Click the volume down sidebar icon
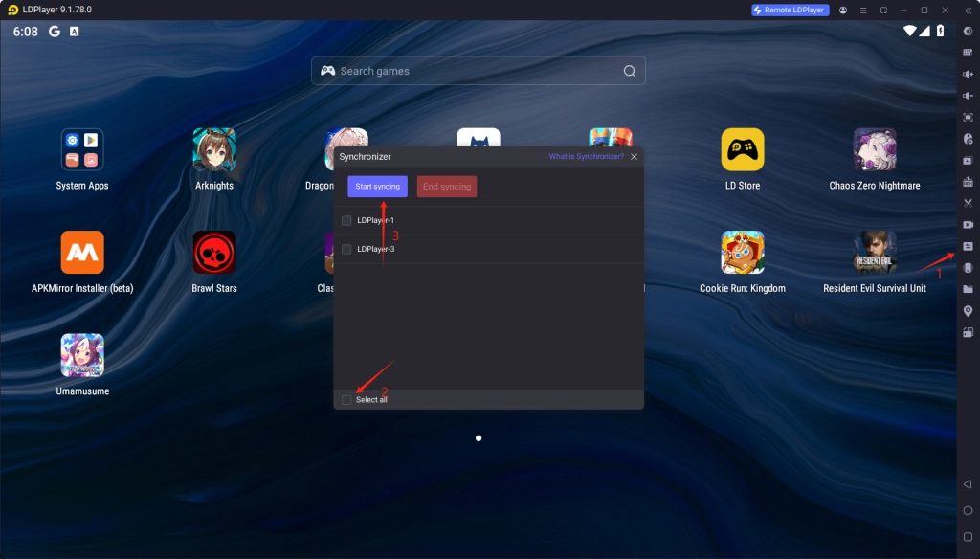 (968, 96)
